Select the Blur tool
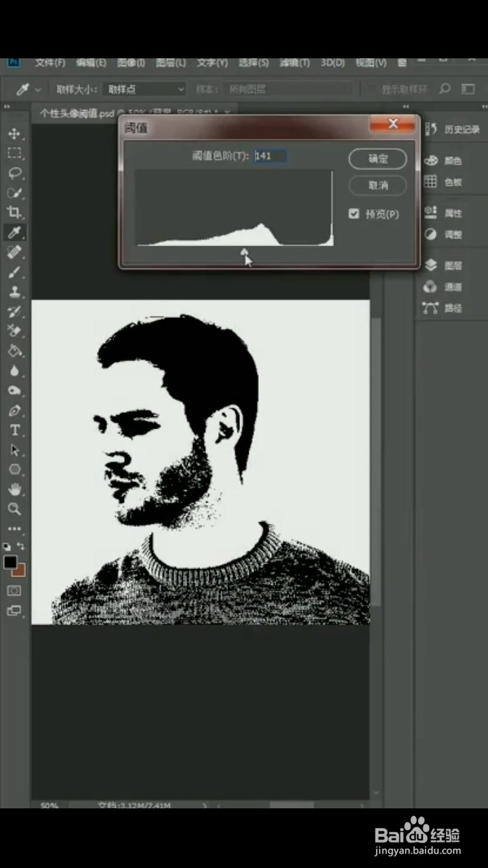Image resolution: width=488 pixels, height=868 pixels. pyautogui.click(x=14, y=371)
